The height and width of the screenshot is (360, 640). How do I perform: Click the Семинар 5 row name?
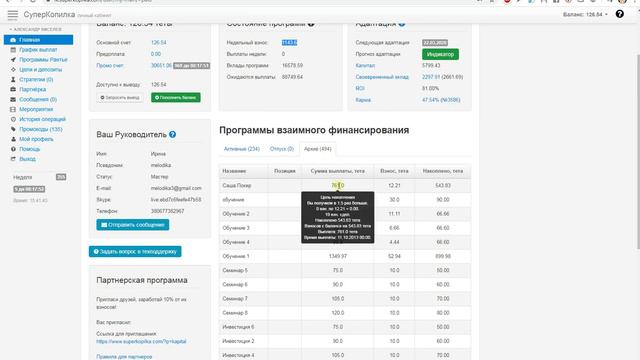click(x=235, y=271)
